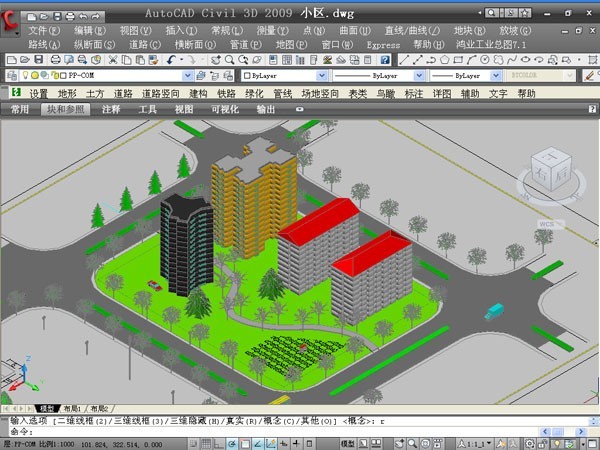Image resolution: width=600 pixels, height=450 pixels.
Task: Select the Revision Cloud tool
Action: [498, 60]
